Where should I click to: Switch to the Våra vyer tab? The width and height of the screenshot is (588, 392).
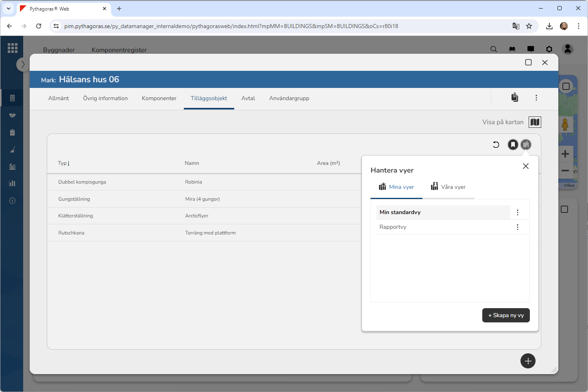click(448, 187)
